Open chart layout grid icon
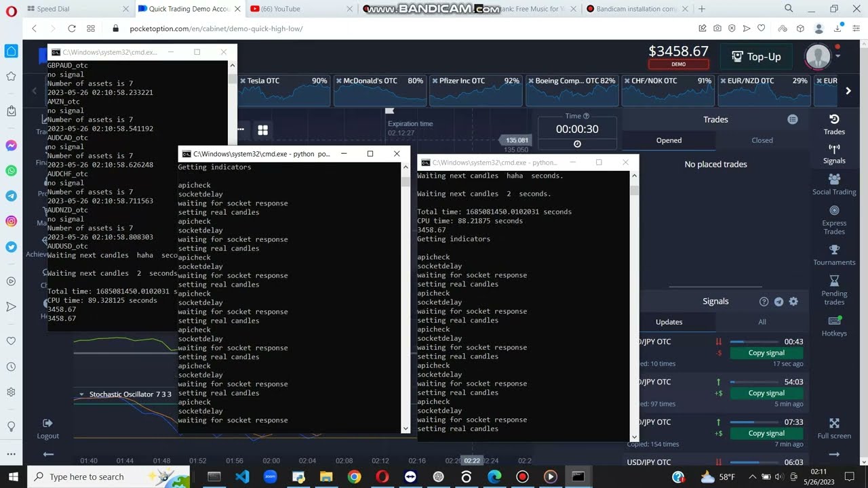Viewport: 868px width, 488px height. [262, 129]
